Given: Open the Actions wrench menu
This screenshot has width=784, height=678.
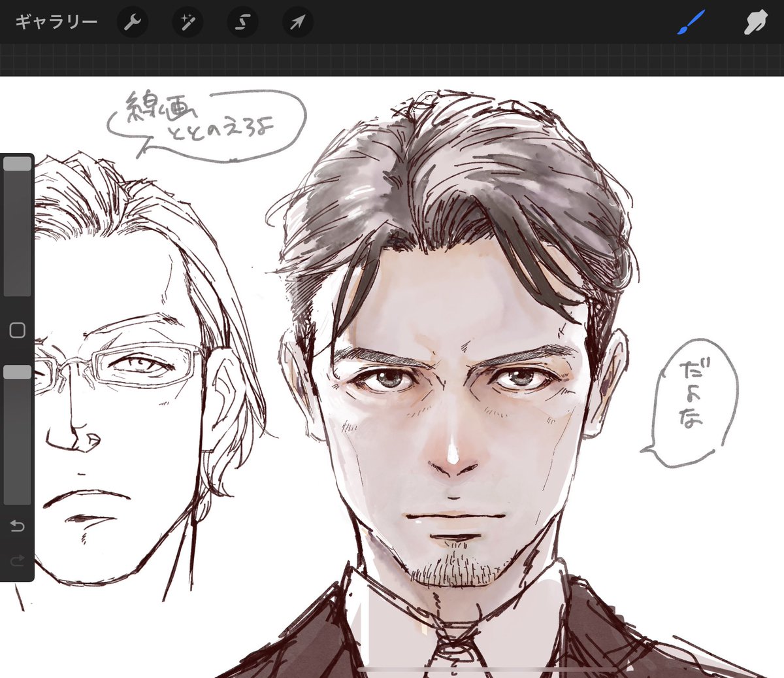Looking at the screenshot, I should 133,23.
